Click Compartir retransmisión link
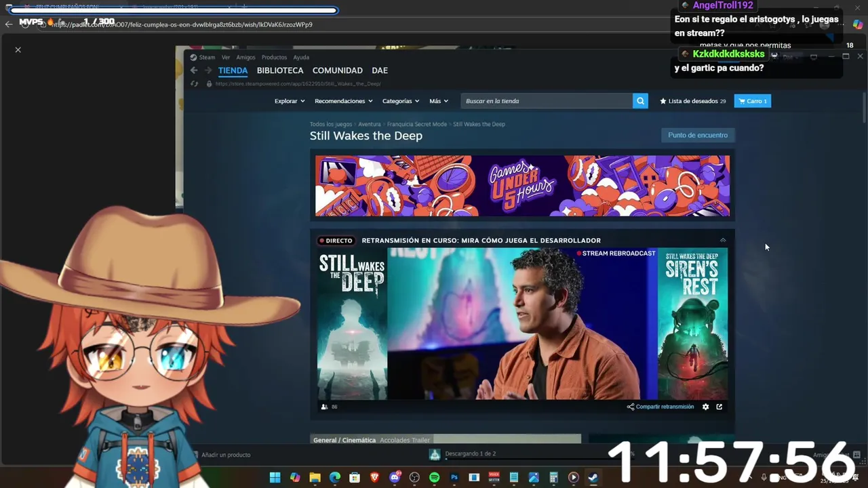The height and width of the screenshot is (488, 868). 660,407
